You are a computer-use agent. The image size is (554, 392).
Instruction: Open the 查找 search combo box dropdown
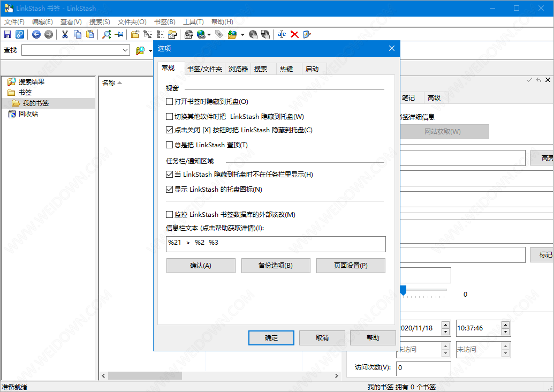[x=125, y=50]
